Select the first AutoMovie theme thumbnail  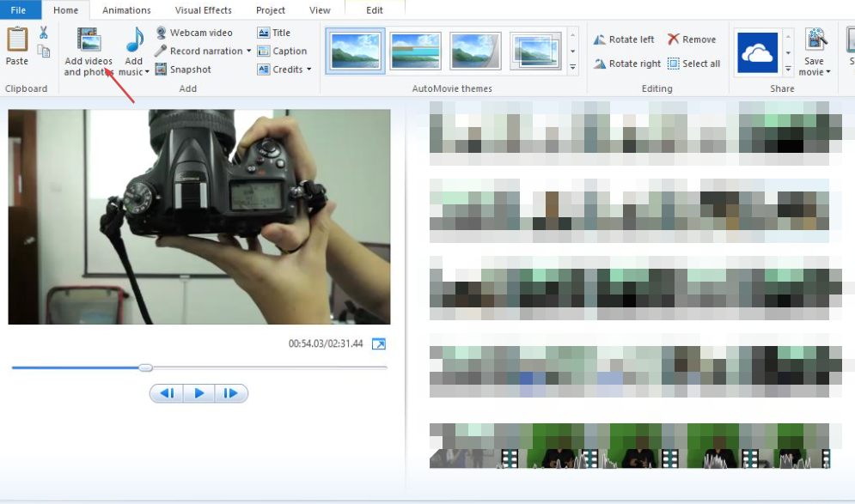tap(355, 50)
